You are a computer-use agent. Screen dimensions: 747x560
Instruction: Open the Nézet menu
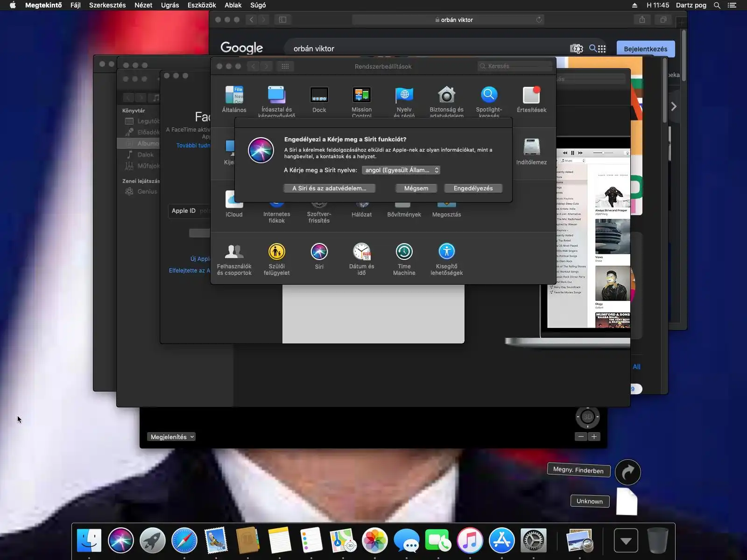coord(143,5)
